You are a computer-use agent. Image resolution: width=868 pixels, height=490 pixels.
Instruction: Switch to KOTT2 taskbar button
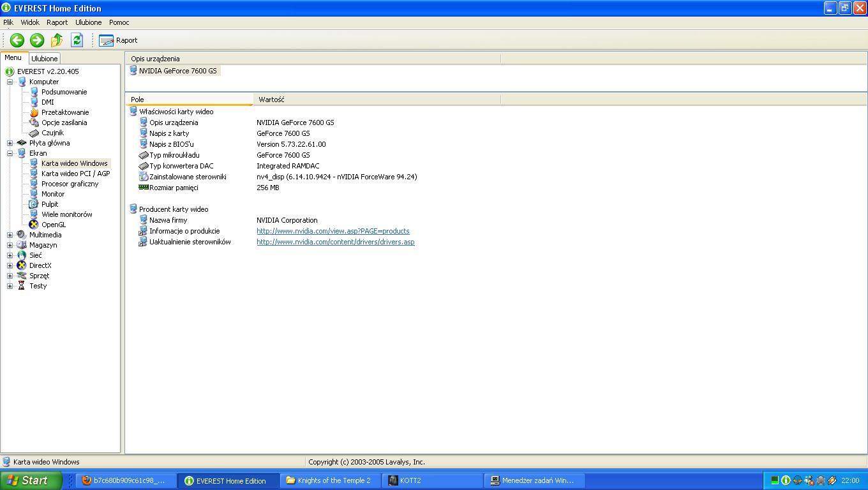pos(433,480)
